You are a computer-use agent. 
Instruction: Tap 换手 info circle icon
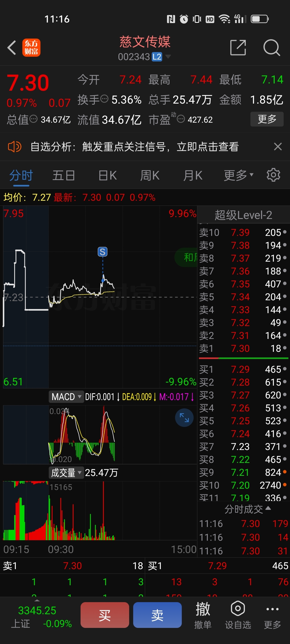(104, 99)
